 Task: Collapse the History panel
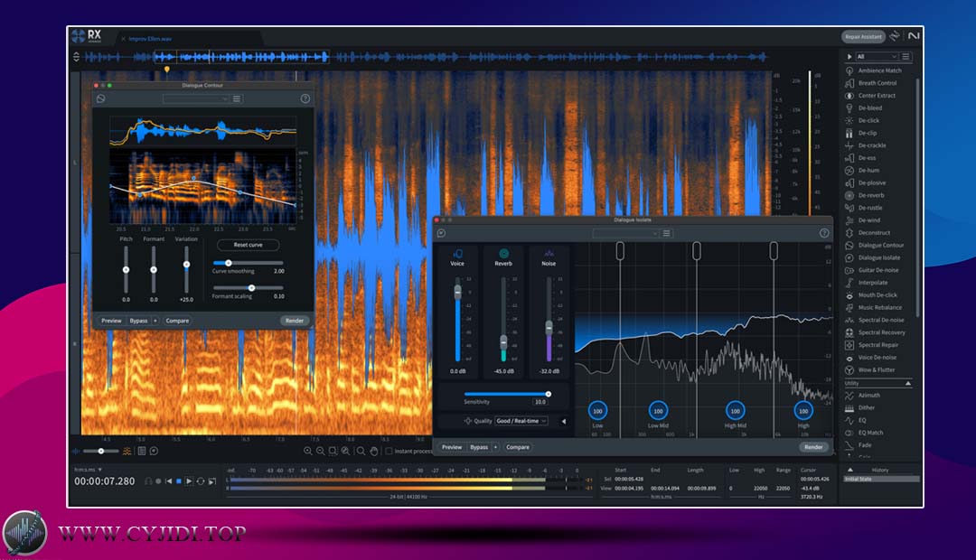850,470
